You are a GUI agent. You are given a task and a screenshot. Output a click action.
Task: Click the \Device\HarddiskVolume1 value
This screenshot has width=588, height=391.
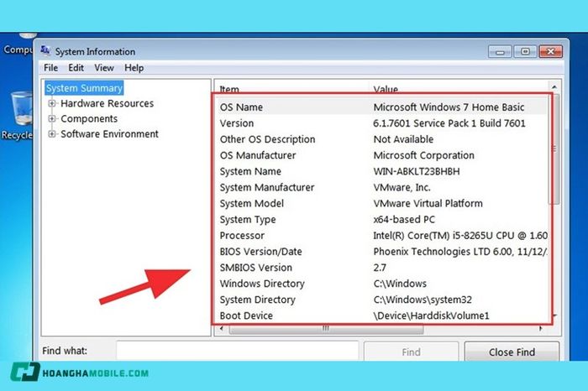coord(431,315)
